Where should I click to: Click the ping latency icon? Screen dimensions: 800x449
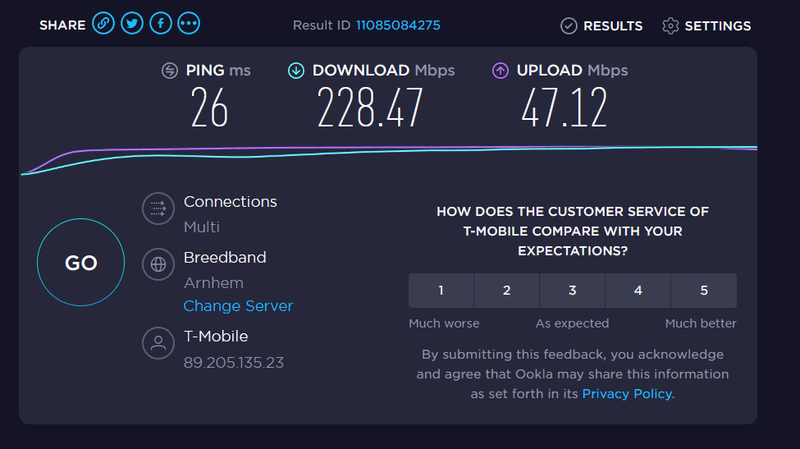click(x=170, y=70)
